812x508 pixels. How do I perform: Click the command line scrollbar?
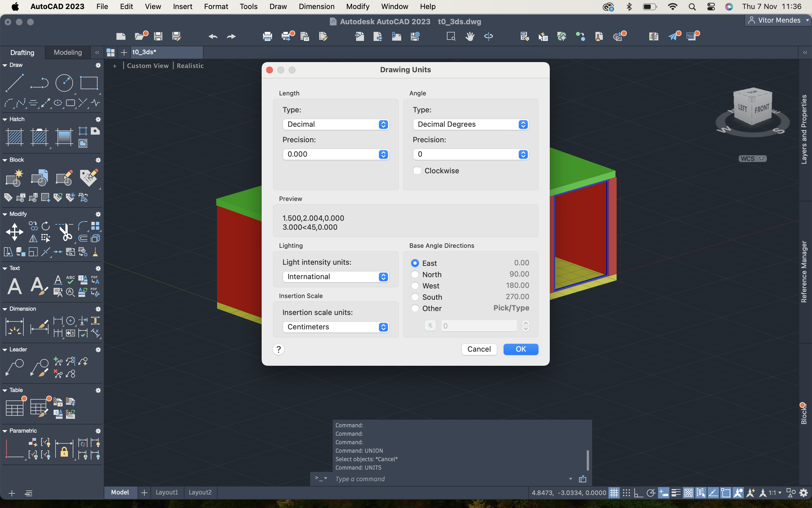click(588, 460)
